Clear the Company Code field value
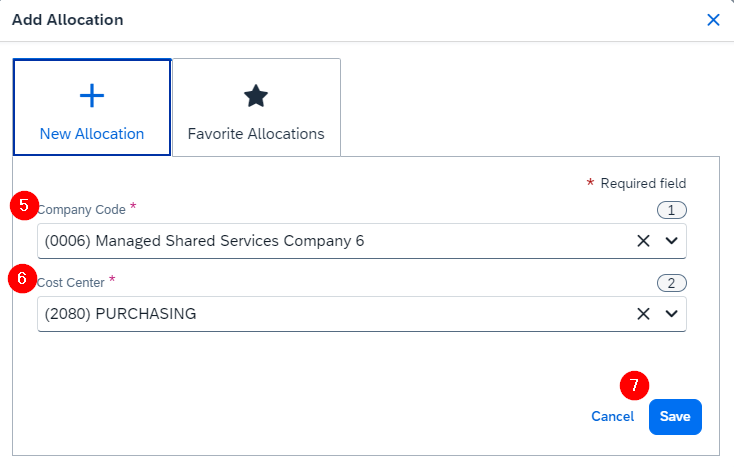 pyautogui.click(x=644, y=241)
